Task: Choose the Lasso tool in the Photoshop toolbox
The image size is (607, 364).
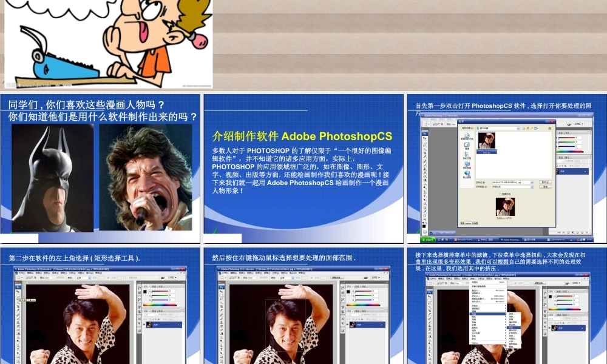Action: 18,299
